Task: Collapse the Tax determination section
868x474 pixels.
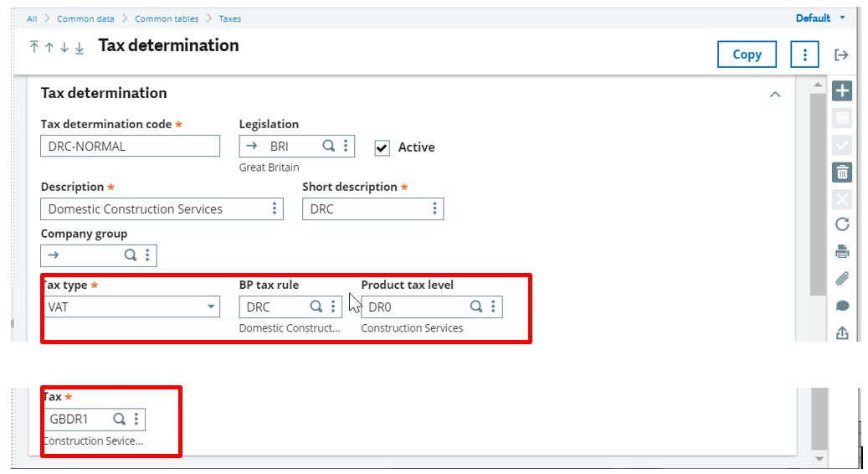Action: [775, 95]
